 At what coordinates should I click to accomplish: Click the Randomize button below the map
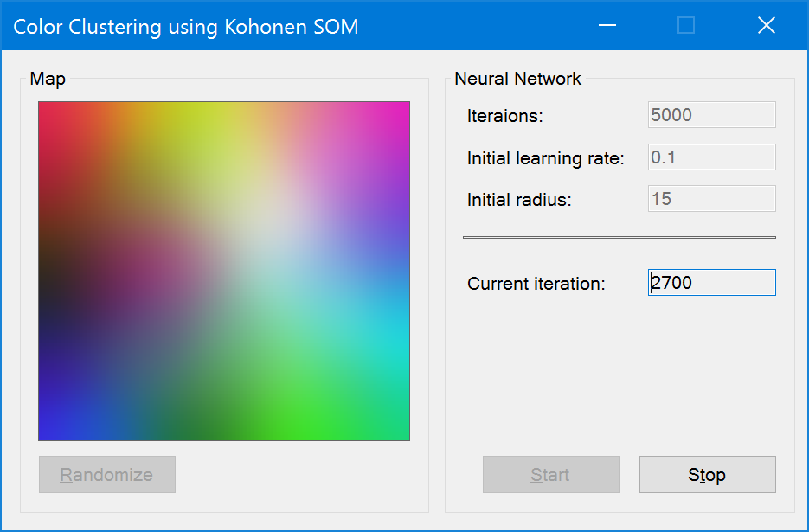(x=106, y=474)
